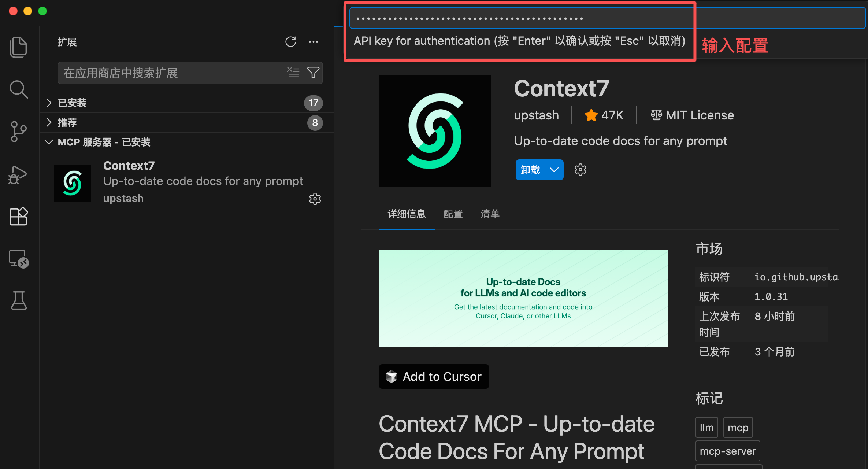868x469 pixels.
Task: Open the Remote Explorer panel
Action: point(18,258)
